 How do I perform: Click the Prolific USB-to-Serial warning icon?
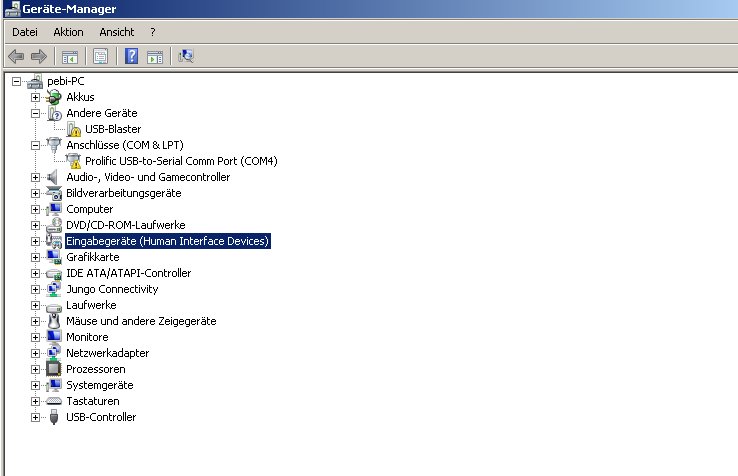click(x=73, y=161)
